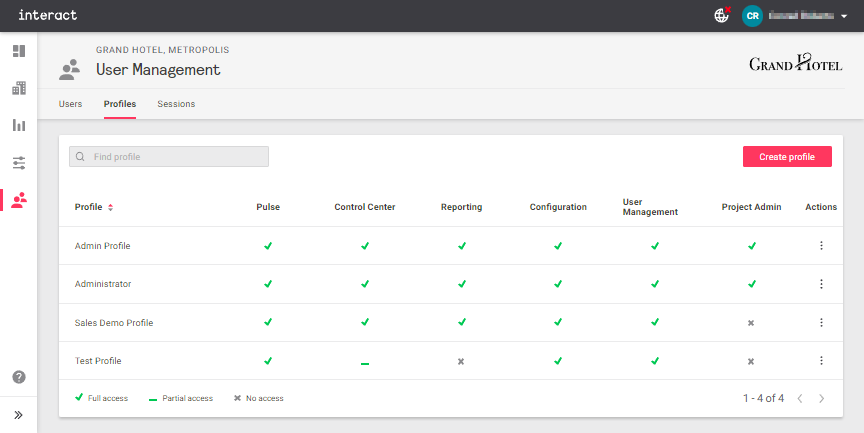This screenshot has width=864, height=433.
Task: Open actions menu for Administrator profile
Action: (x=821, y=284)
